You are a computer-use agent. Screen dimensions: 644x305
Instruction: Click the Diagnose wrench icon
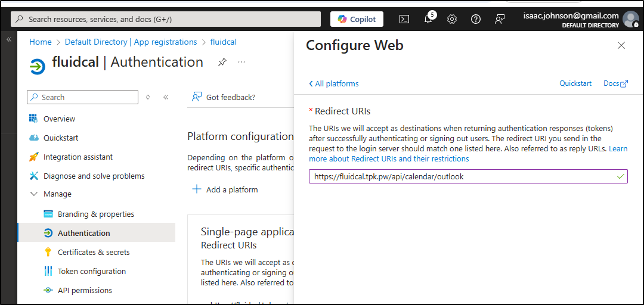(x=33, y=176)
